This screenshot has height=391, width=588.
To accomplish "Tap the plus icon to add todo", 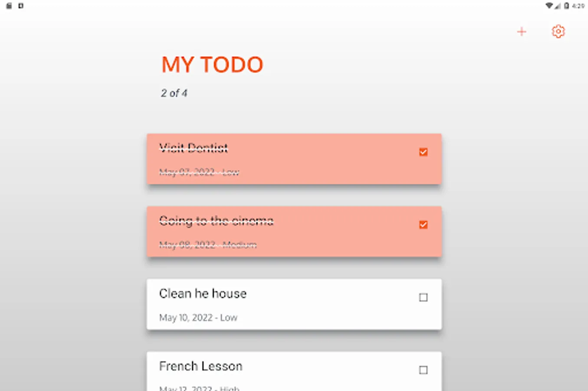I will 522,32.
